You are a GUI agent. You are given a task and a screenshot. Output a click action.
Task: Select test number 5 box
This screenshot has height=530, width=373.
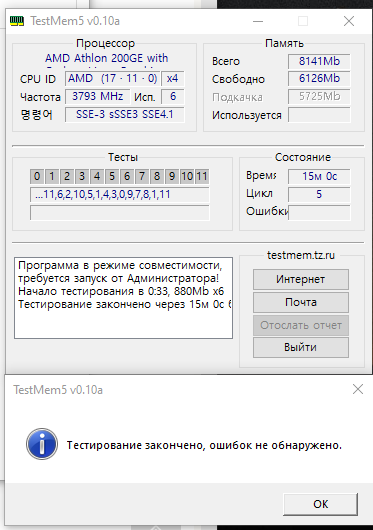click(112, 176)
